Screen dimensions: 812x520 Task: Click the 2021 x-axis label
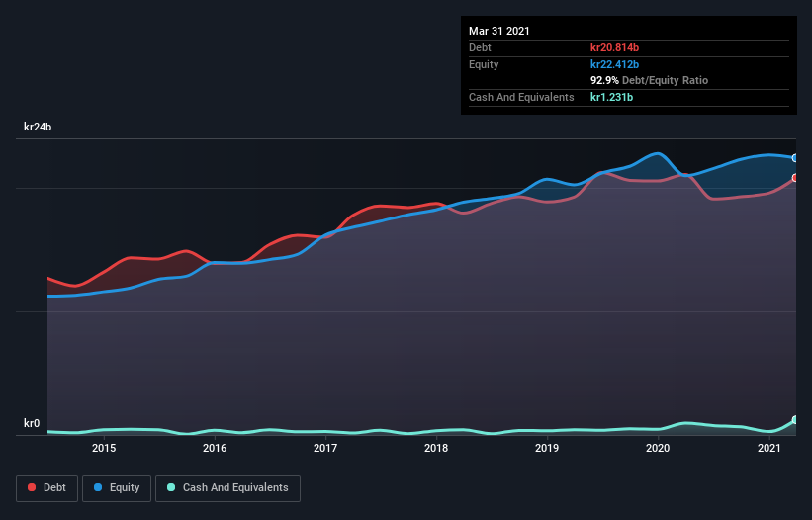(x=769, y=448)
